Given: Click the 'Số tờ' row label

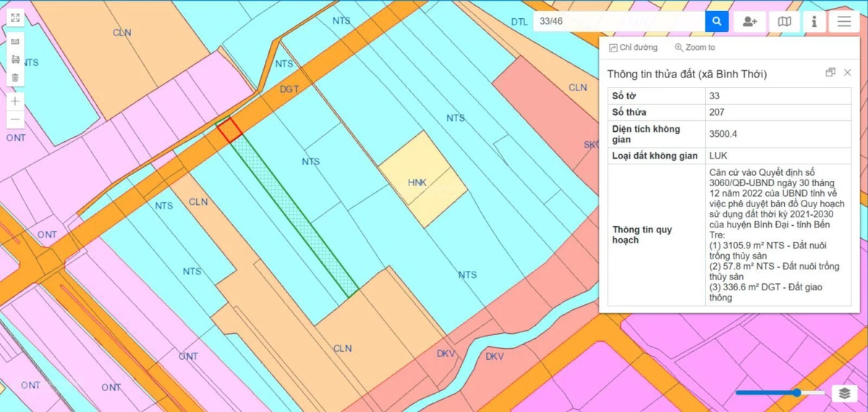Looking at the screenshot, I should pyautogui.click(x=624, y=96).
